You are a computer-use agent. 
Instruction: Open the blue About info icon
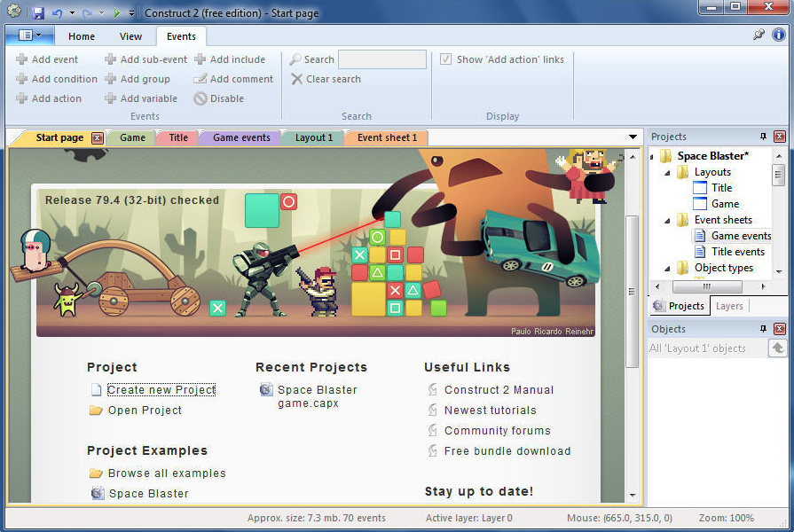[x=778, y=35]
